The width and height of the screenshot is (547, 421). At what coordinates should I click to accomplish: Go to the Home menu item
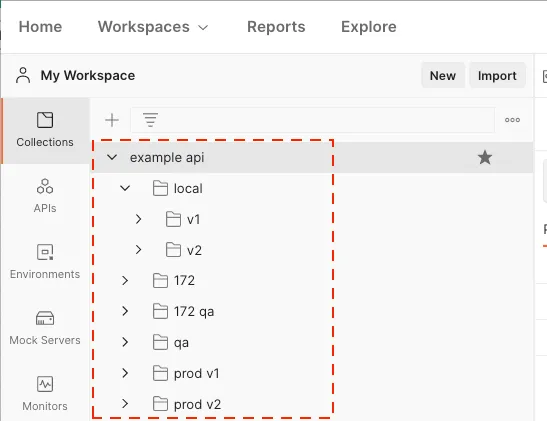(x=40, y=27)
